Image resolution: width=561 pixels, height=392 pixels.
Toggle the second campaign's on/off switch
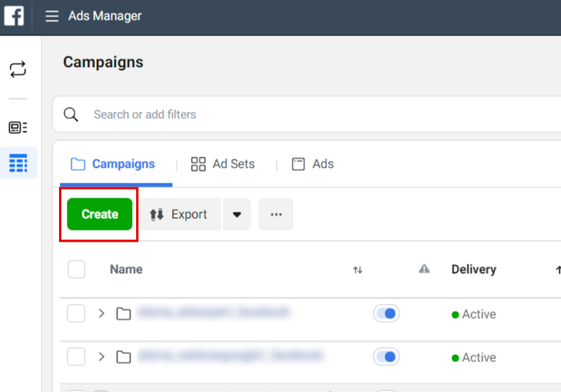tap(386, 357)
